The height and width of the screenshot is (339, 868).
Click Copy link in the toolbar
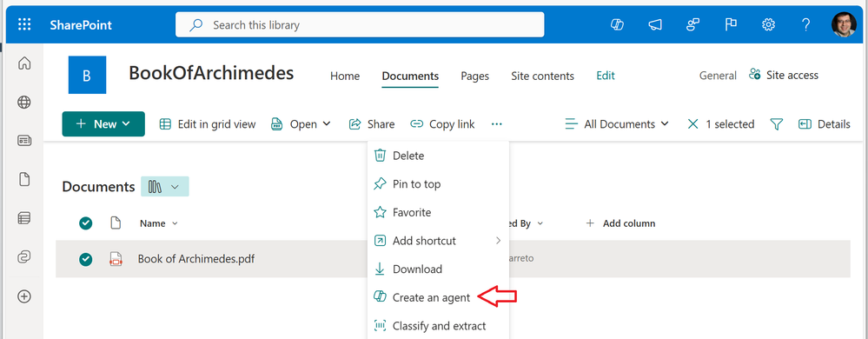442,124
